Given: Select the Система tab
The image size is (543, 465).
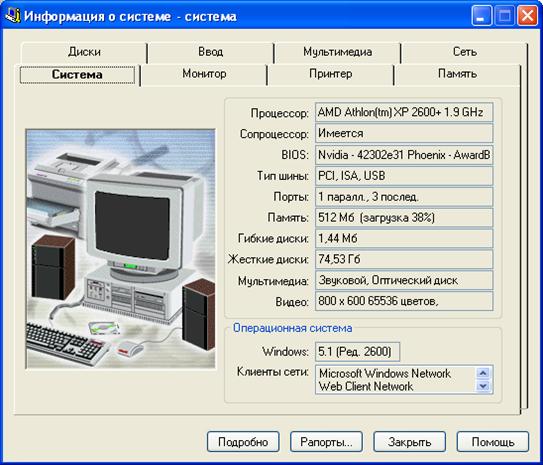Looking at the screenshot, I should pos(77,75).
